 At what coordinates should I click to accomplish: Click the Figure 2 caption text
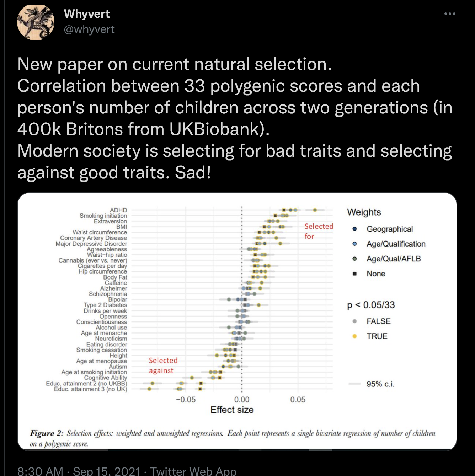click(233, 438)
